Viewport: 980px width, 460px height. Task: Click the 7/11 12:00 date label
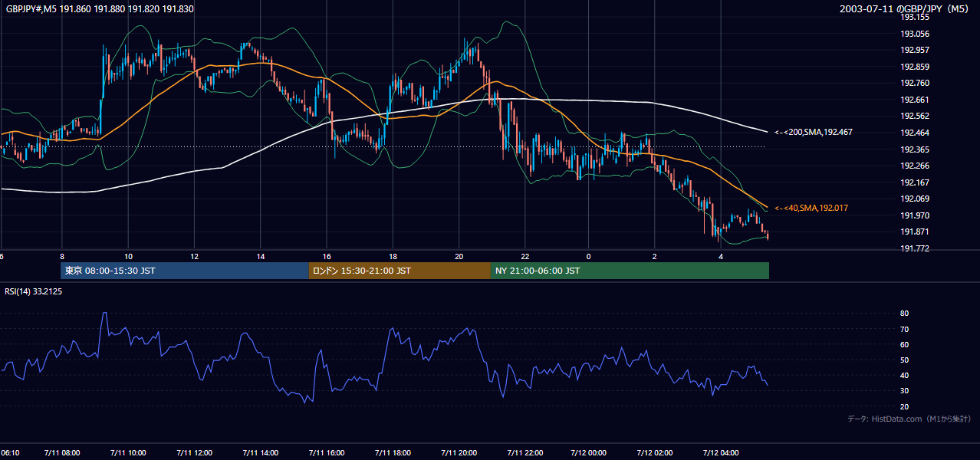194,452
